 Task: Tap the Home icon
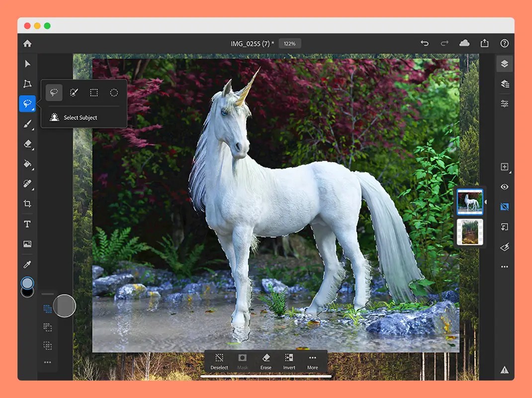pos(28,43)
